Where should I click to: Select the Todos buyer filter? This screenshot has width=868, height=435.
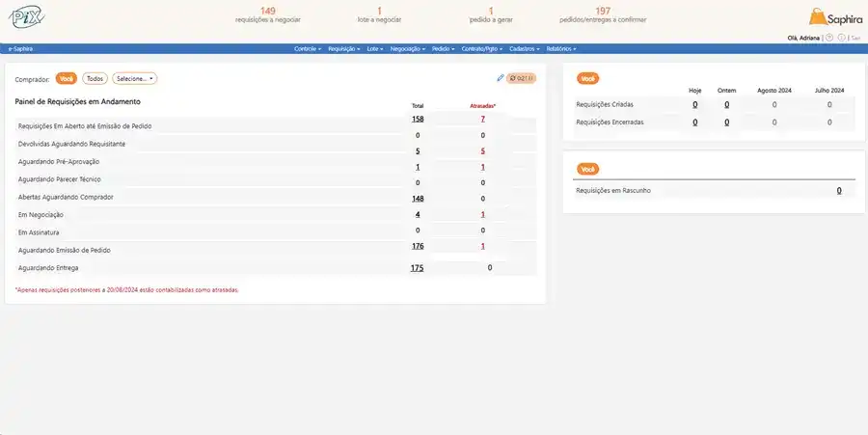click(x=95, y=79)
